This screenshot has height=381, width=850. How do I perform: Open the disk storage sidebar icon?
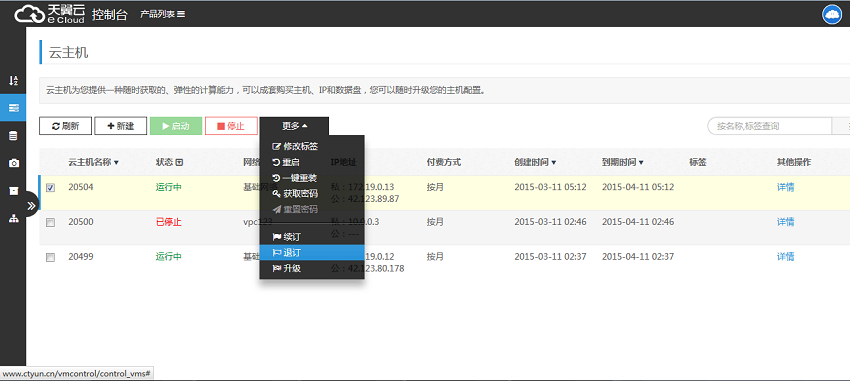pos(14,136)
